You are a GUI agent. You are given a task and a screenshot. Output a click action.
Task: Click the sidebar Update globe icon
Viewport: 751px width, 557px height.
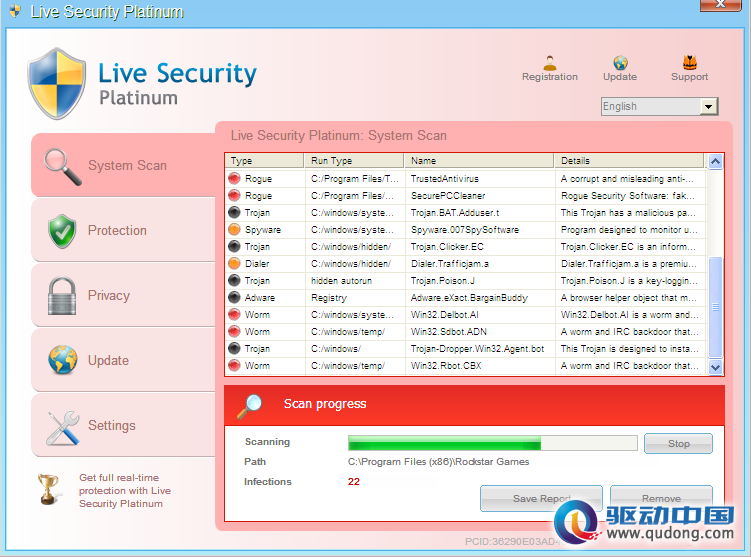[63, 360]
